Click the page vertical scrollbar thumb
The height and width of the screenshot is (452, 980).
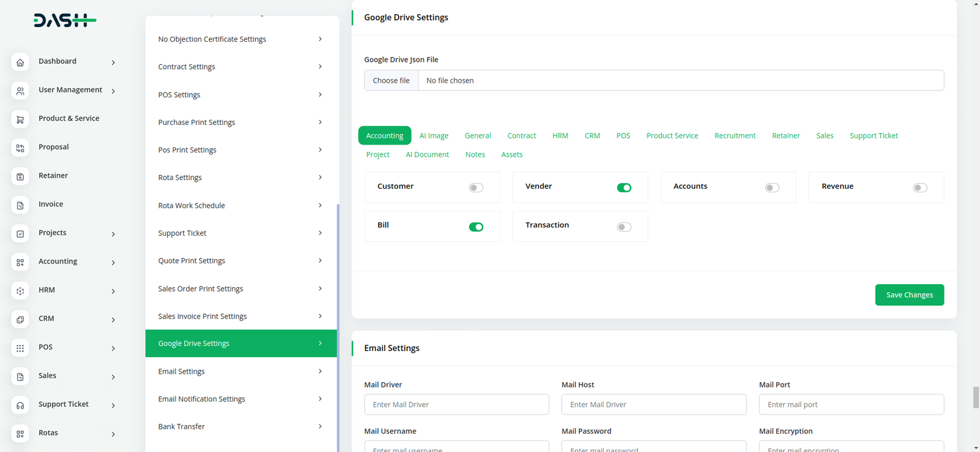coord(976,397)
